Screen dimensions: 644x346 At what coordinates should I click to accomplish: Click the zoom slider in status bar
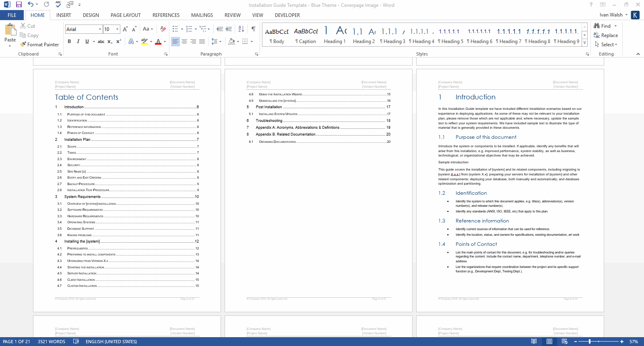pyautogui.click(x=590, y=342)
